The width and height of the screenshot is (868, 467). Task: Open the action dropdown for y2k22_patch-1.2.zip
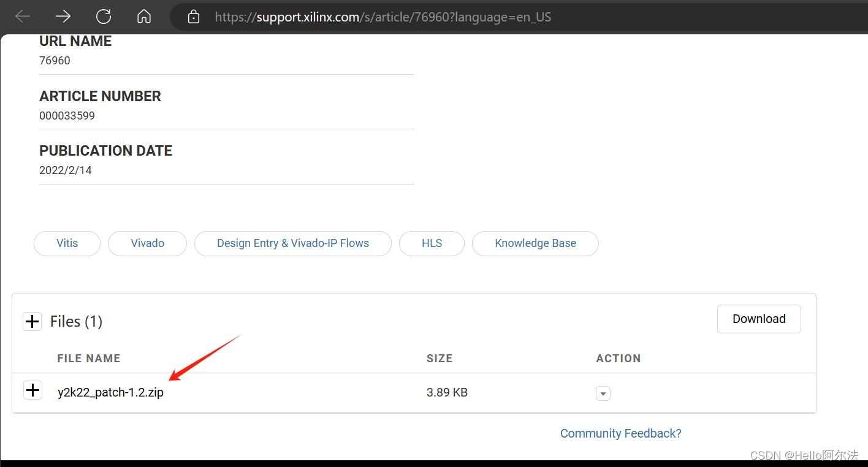(x=603, y=393)
